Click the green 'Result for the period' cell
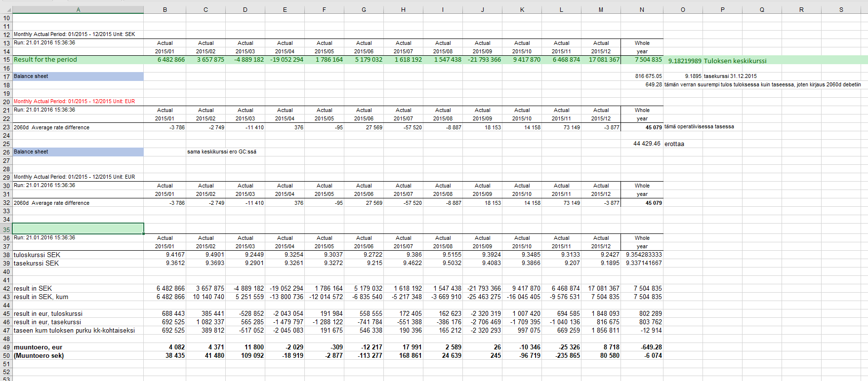This screenshot has height=381, width=868. click(45, 60)
